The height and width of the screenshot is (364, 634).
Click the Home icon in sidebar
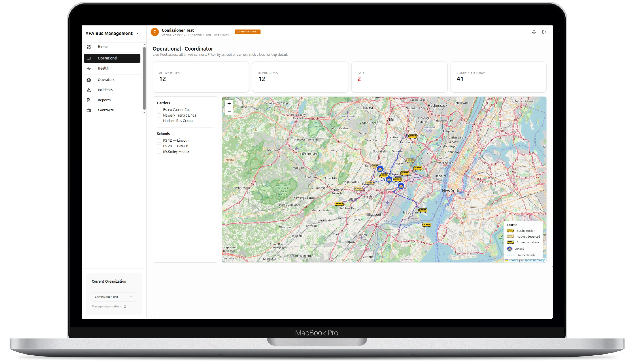[89, 47]
